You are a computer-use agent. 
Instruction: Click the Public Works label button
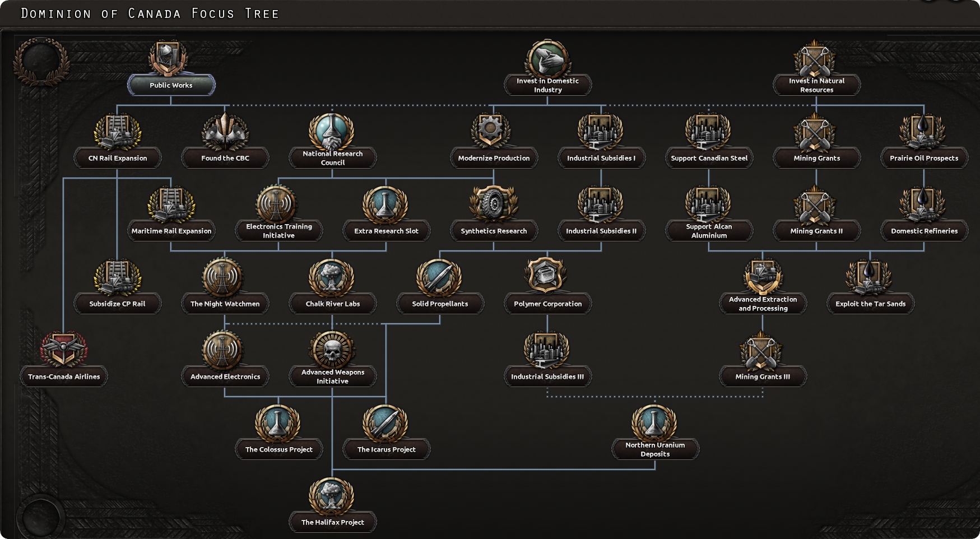171,85
